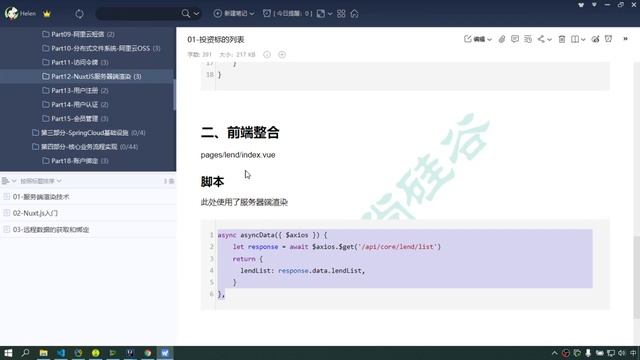Image resolution: width=640 pixels, height=360 pixels.
Task: Click the text pages/lend/index.vue
Action: click(x=238, y=155)
